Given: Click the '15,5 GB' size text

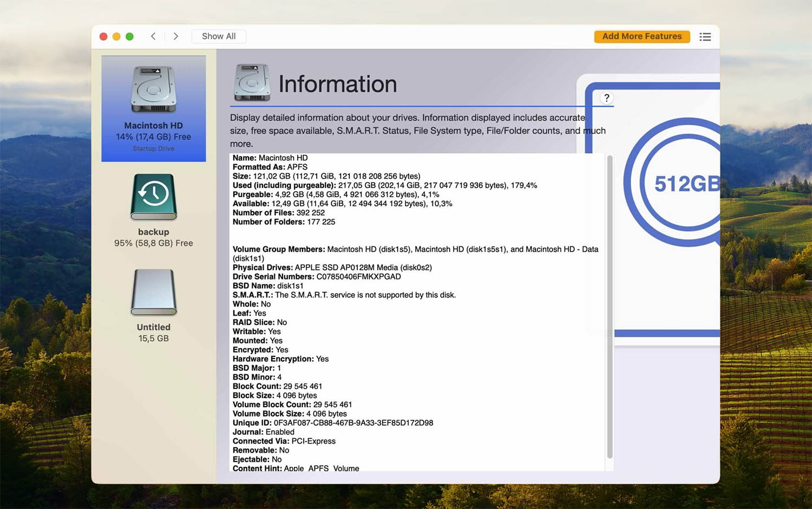Looking at the screenshot, I should click(x=154, y=338).
